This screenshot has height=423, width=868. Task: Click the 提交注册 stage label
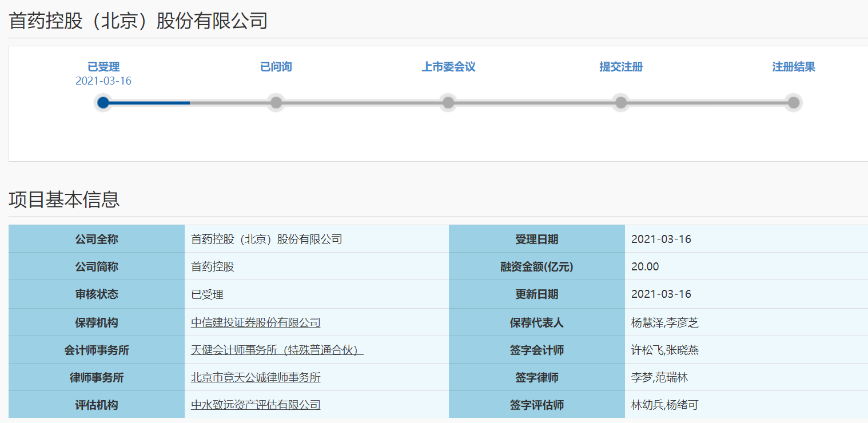[x=621, y=67]
